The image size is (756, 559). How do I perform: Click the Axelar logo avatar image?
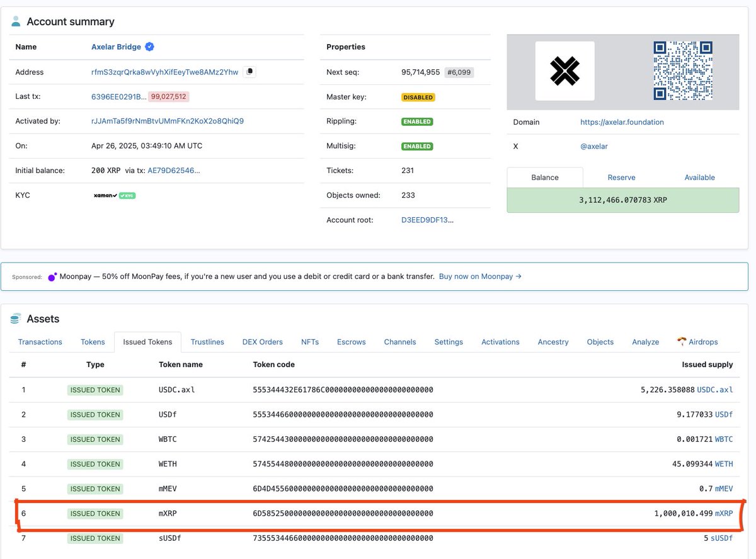pyautogui.click(x=564, y=71)
